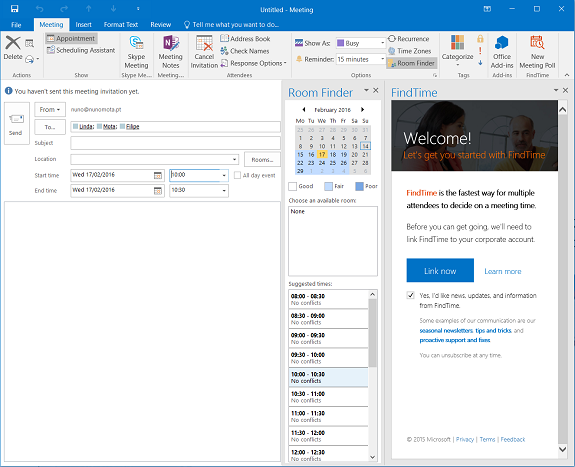The height and width of the screenshot is (467, 575).
Task: Open the Recurrence settings
Action: tap(409, 39)
